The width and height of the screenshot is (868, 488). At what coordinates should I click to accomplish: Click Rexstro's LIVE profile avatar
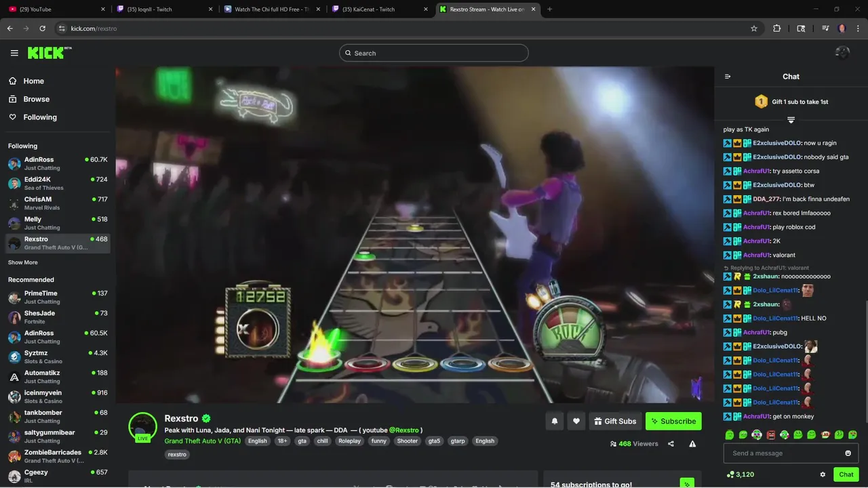(x=143, y=427)
